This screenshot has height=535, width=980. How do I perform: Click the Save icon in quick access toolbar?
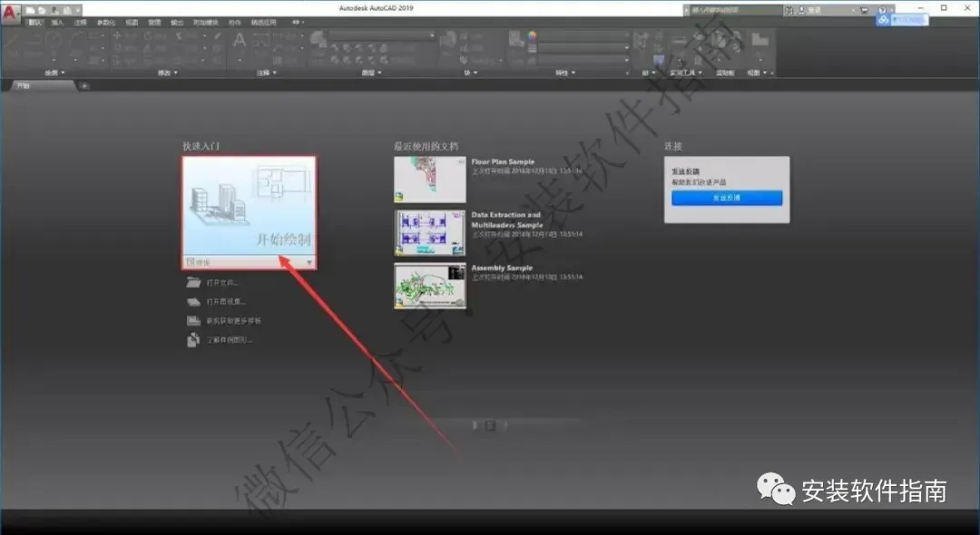coord(54,10)
